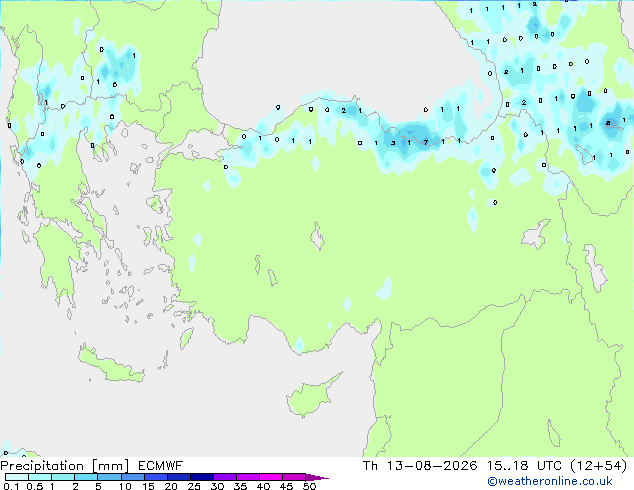
Task: Select the 2–5 mm legend color box
Action: (86, 477)
